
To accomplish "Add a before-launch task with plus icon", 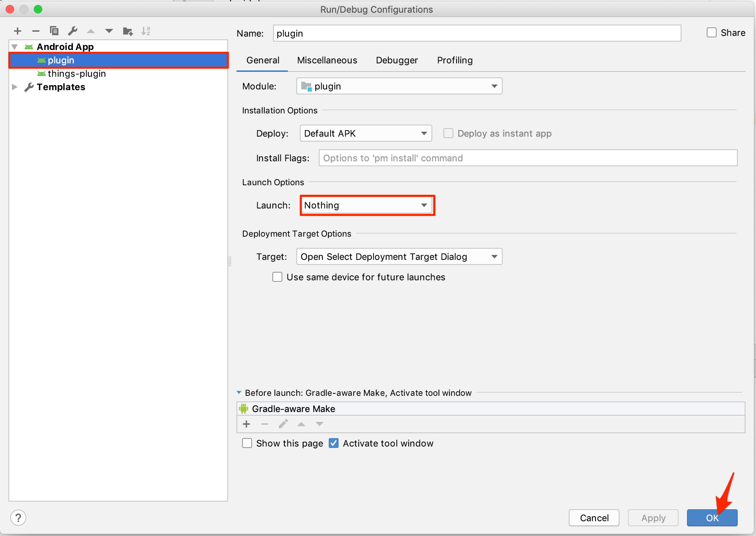I will tap(246, 424).
